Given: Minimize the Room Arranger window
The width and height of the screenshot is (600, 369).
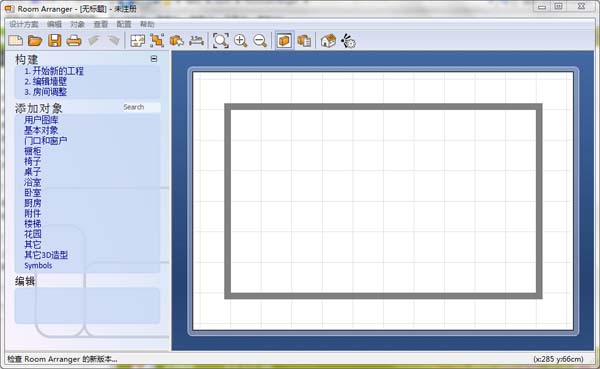Looking at the screenshot, I should click(x=542, y=7).
